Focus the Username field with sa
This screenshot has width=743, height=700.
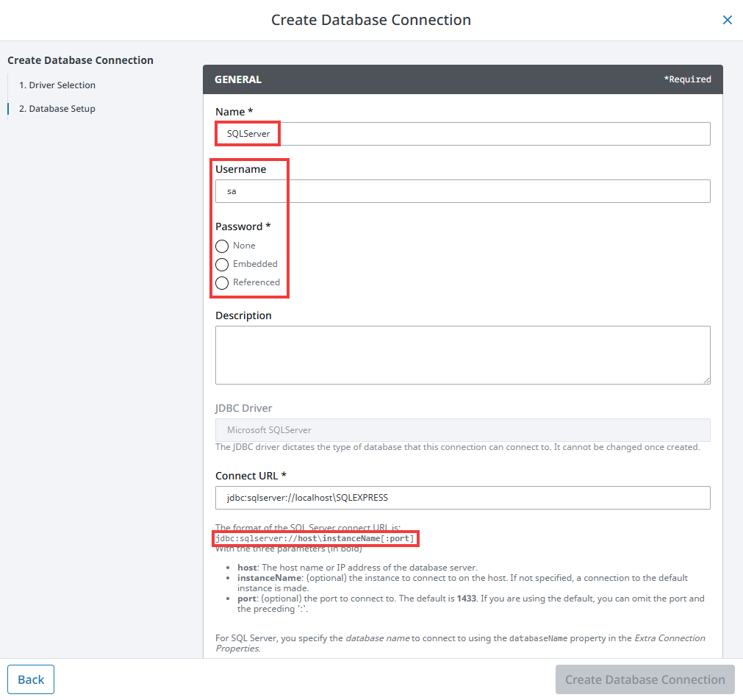tap(463, 191)
